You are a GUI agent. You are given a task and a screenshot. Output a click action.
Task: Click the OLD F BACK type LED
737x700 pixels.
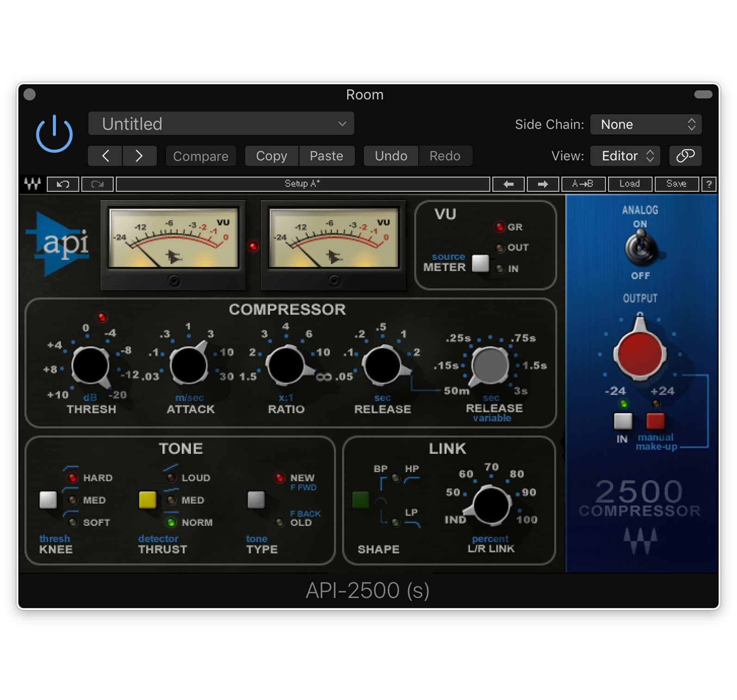pos(280,522)
